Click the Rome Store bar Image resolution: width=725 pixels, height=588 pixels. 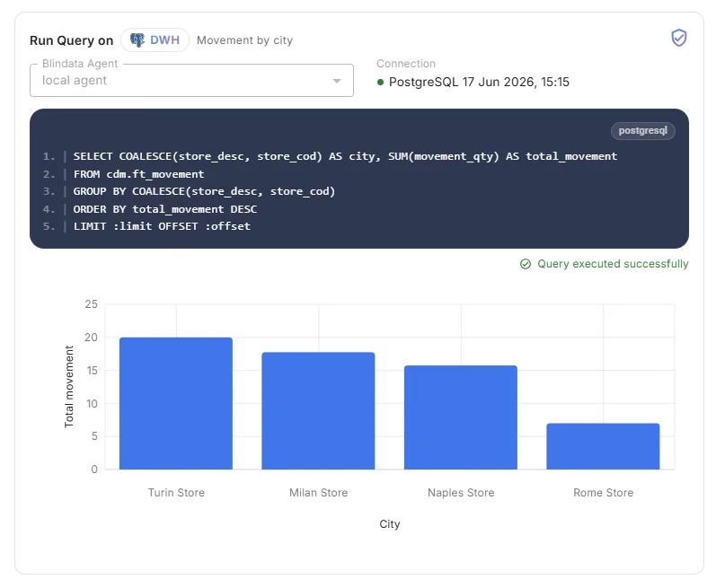(603, 446)
